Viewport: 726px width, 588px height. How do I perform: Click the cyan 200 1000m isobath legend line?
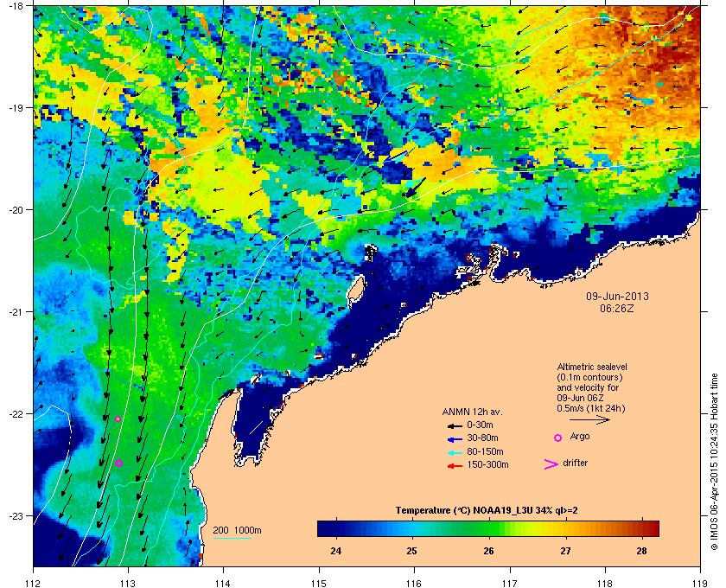click(232, 539)
